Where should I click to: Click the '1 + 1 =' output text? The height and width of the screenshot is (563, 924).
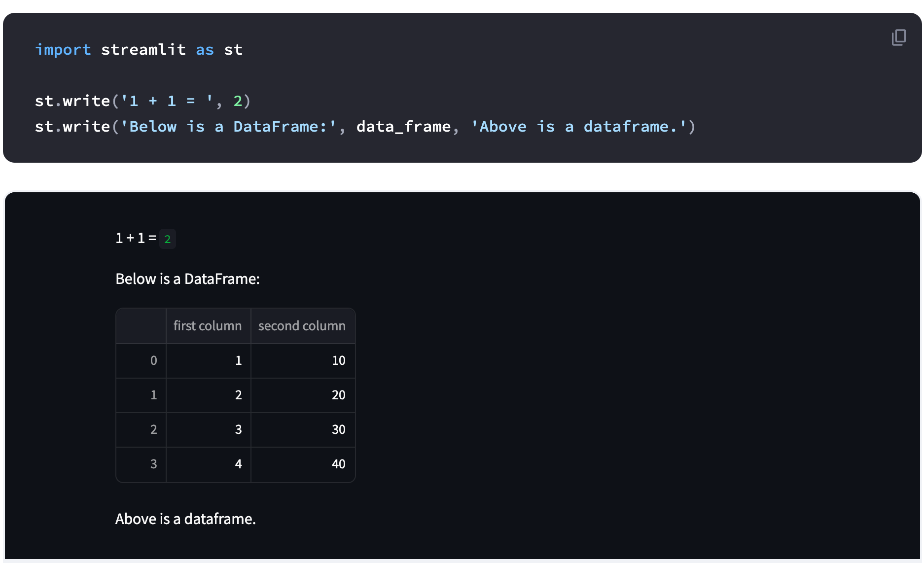136,239
